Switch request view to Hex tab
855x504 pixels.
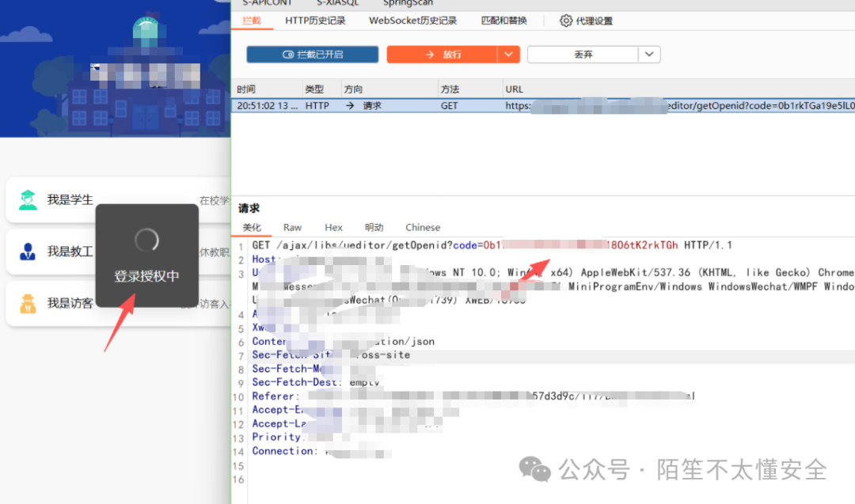coord(333,227)
